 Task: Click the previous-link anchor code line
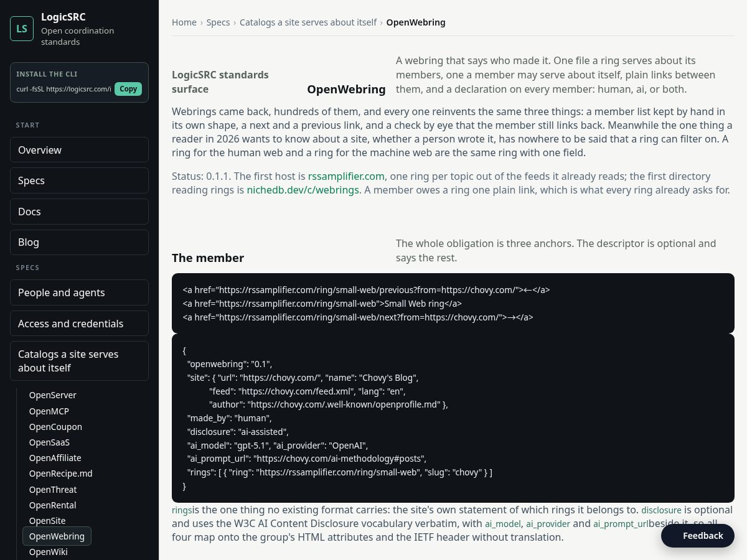[x=366, y=290]
